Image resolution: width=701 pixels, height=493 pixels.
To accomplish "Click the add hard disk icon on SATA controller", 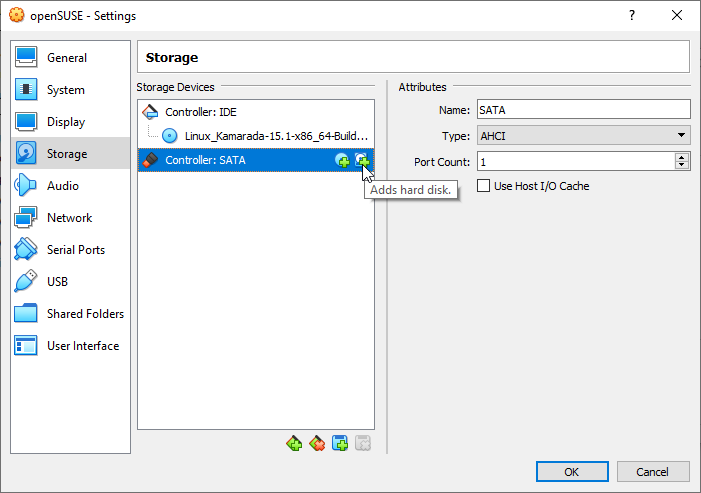I will [362, 160].
